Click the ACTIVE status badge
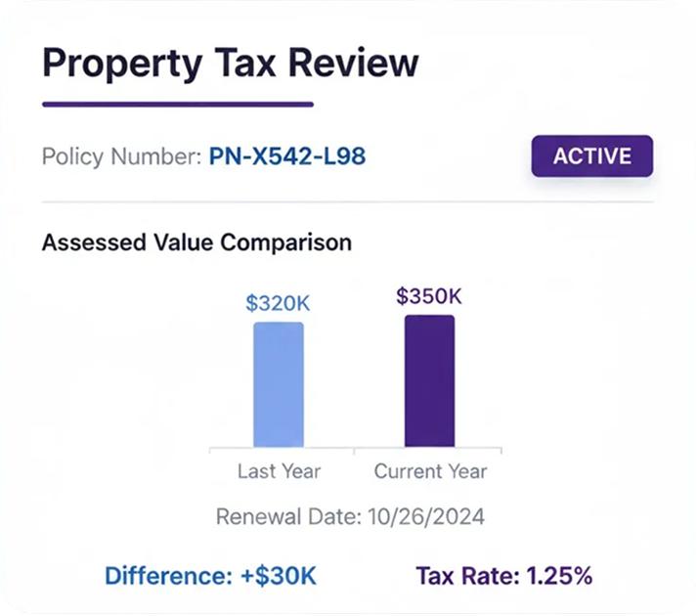697x616 pixels. (x=591, y=156)
